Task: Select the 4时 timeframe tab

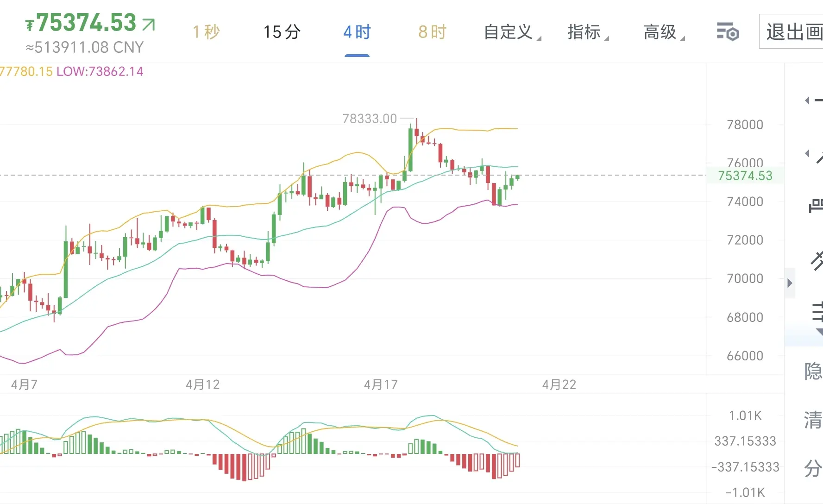Action: 357,32
